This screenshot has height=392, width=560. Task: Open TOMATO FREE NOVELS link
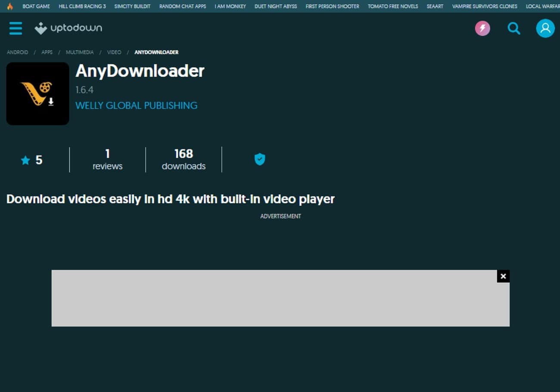pos(392,6)
